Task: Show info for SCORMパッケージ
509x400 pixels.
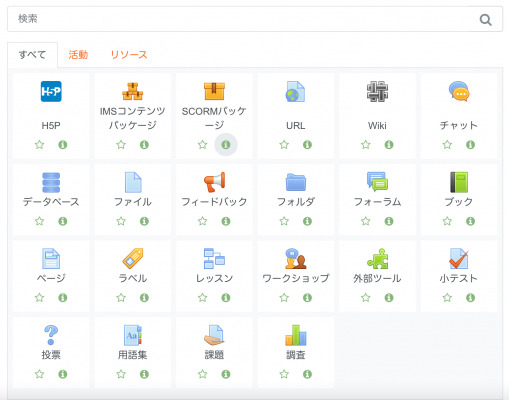Action: (x=226, y=145)
